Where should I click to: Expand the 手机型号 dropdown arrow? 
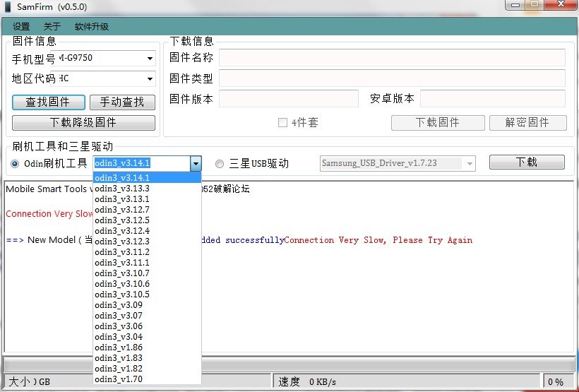tap(150, 59)
